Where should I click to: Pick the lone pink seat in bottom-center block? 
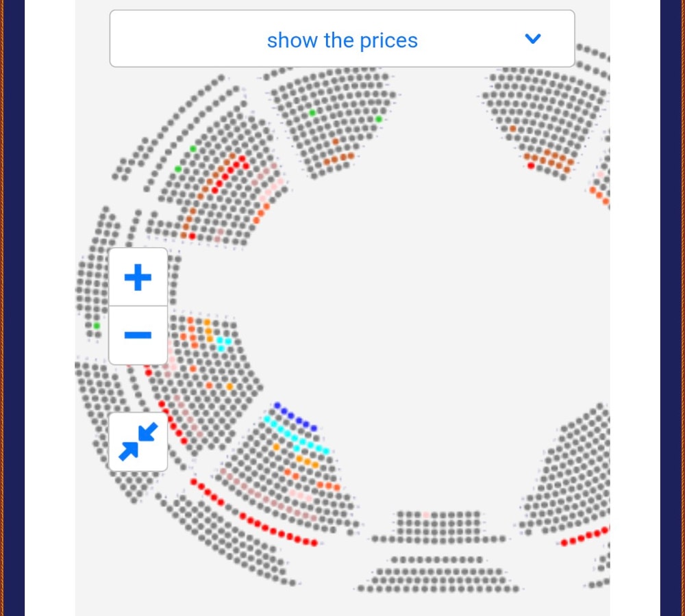[x=426, y=515]
